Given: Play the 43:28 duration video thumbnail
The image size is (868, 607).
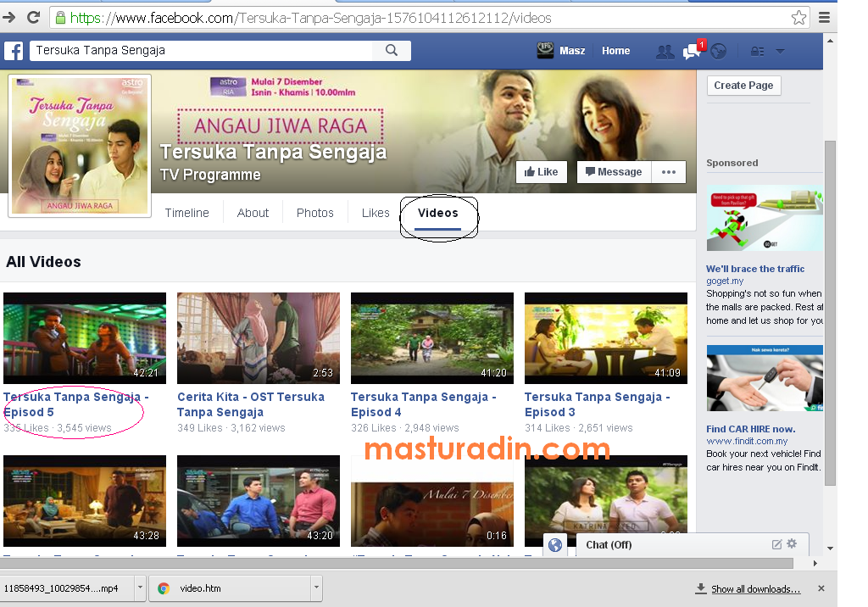Looking at the screenshot, I should (x=85, y=501).
